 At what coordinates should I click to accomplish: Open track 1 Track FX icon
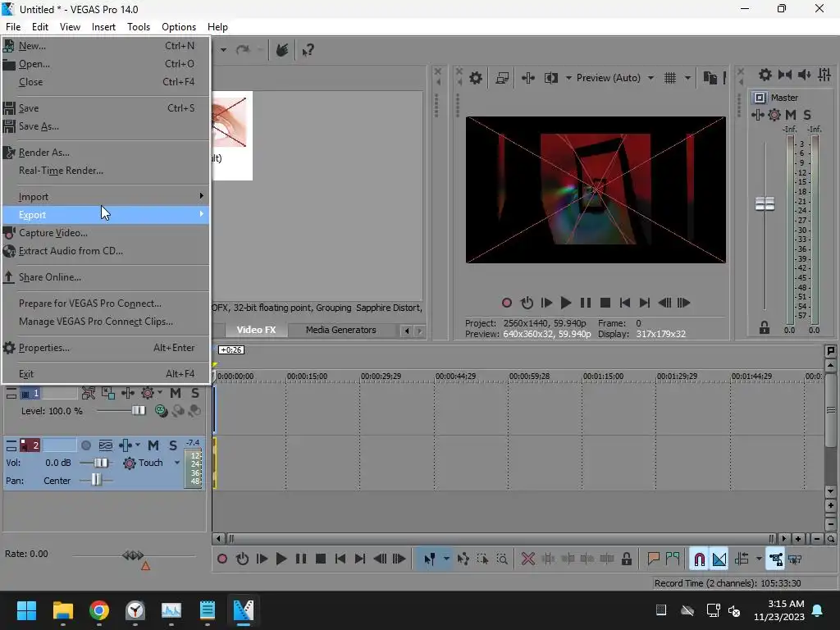tap(127, 393)
